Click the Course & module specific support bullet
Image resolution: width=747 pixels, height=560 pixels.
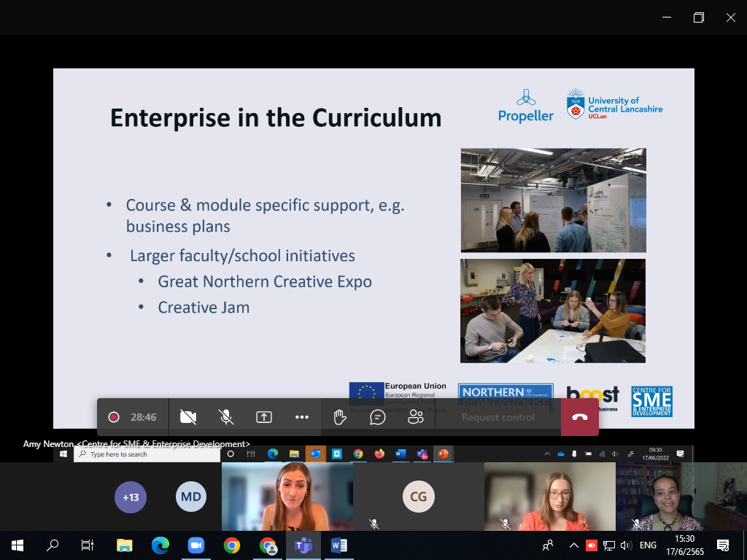(265, 215)
